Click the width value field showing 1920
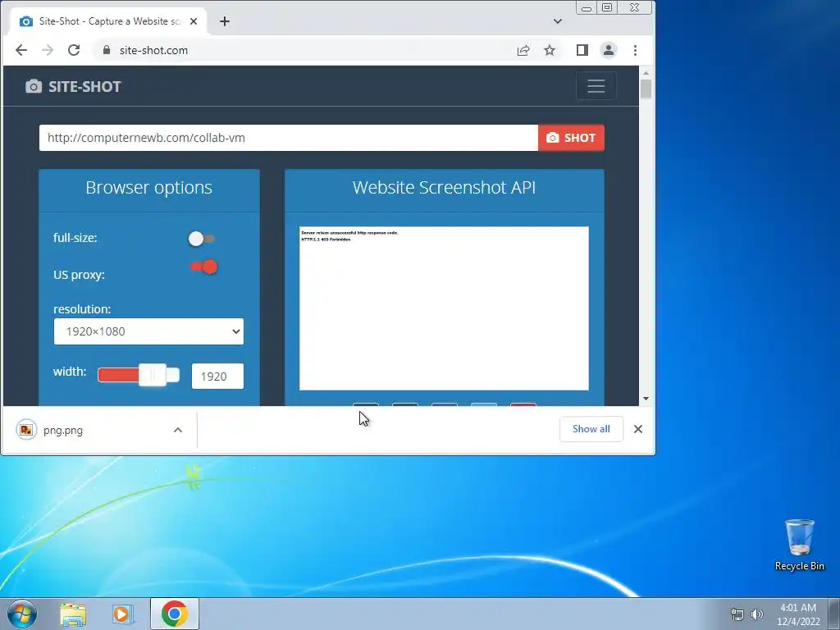Viewport: 840px width, 630px height. (217, 376)
